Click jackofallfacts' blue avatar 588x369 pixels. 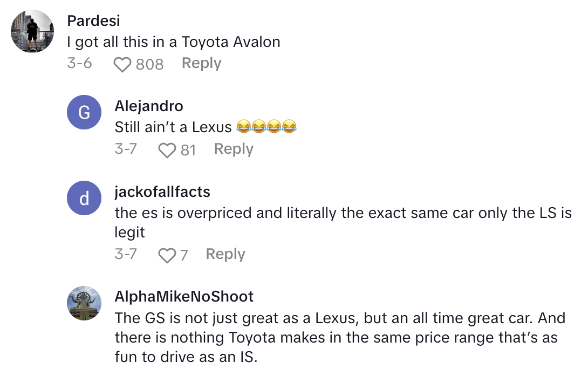point(84,198)
